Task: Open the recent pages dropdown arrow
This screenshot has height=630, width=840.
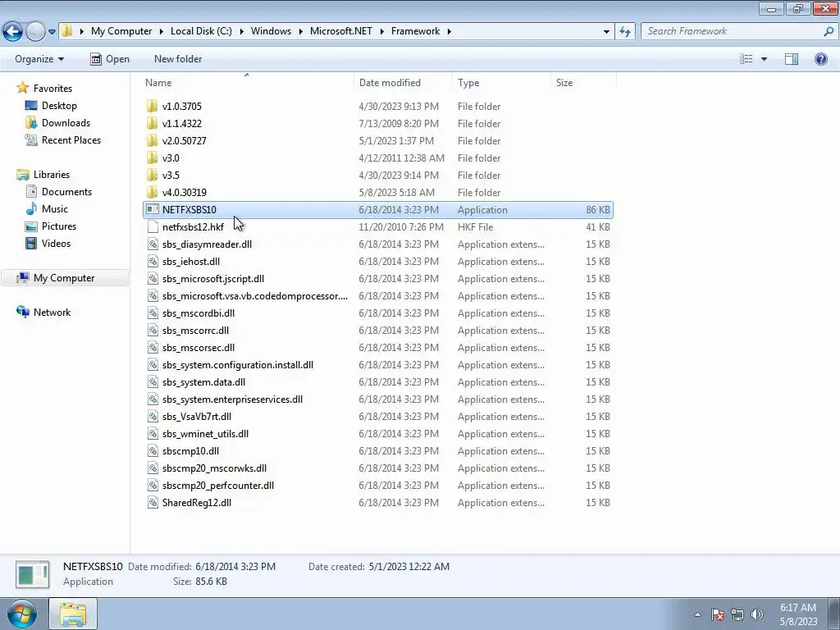Action: [52, 32]
